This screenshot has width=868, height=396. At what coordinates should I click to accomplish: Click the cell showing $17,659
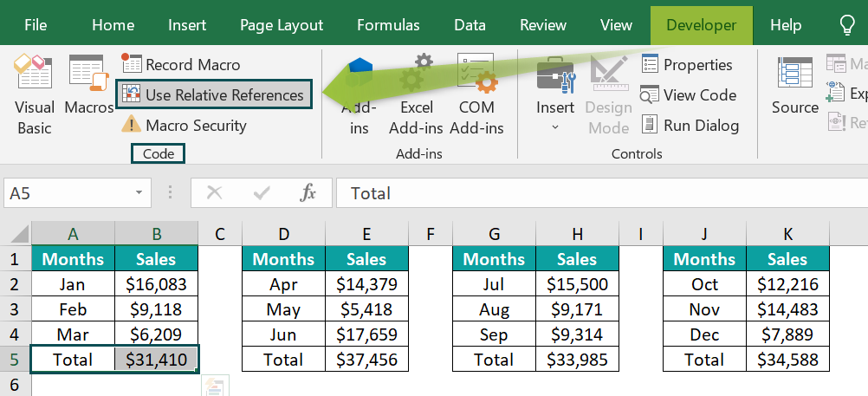[367, 334]
